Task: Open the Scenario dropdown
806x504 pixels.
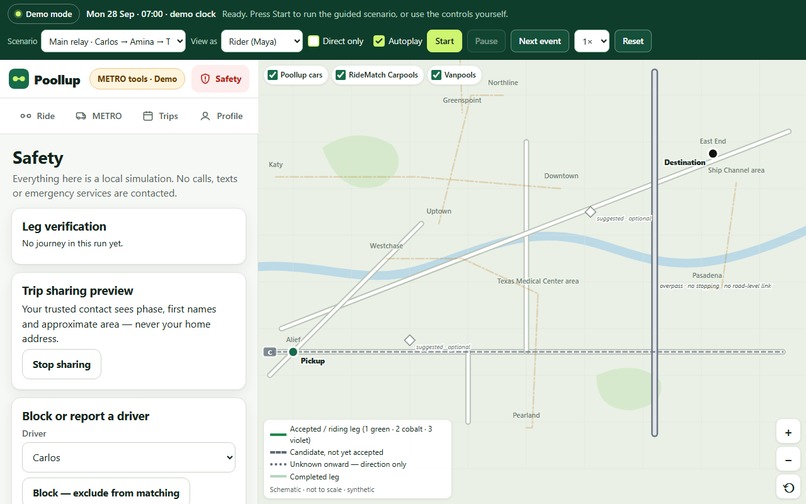Action: [113, 41]
